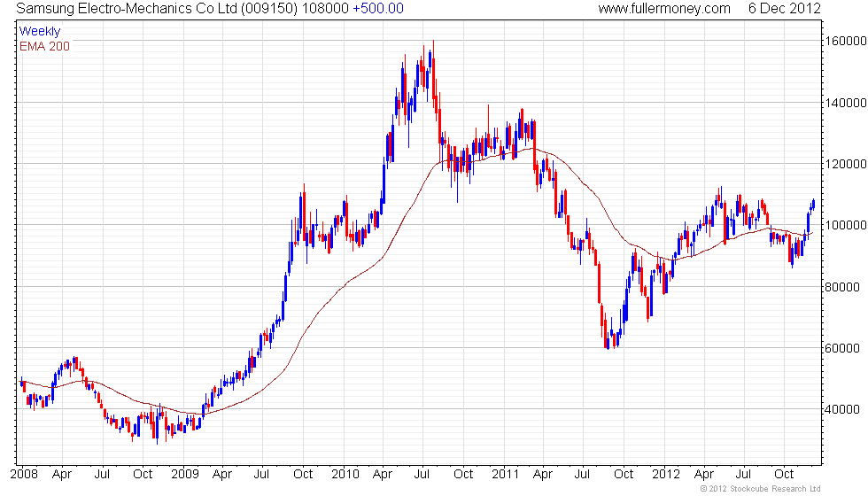The height and width of the screenshot is (496, 868).
Task: Click the 2011 year label on time axis
Action: pos(505,475)
